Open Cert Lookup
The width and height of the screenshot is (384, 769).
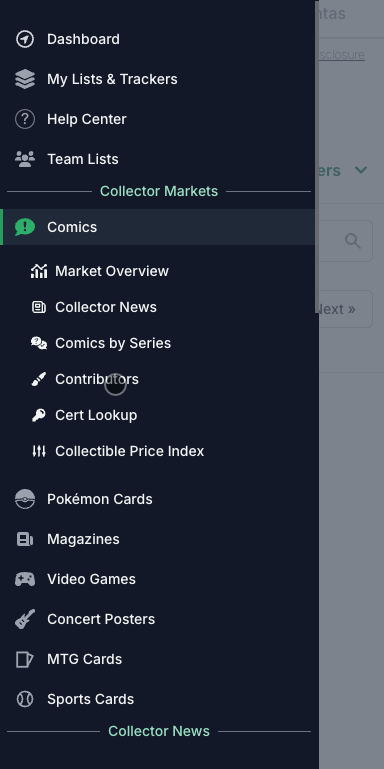coord(96,415)
